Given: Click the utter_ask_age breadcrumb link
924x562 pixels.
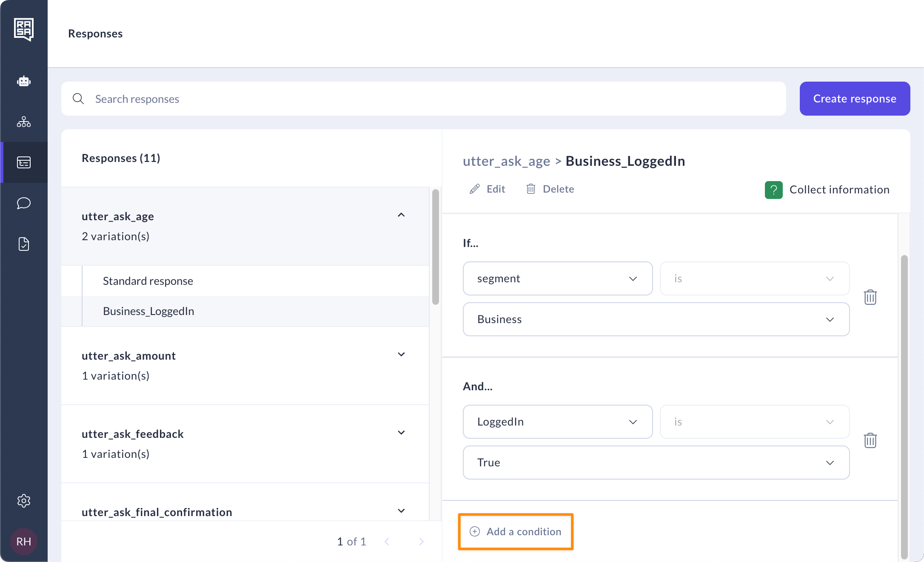Looking at the screenshot, I should coord(506,161).
